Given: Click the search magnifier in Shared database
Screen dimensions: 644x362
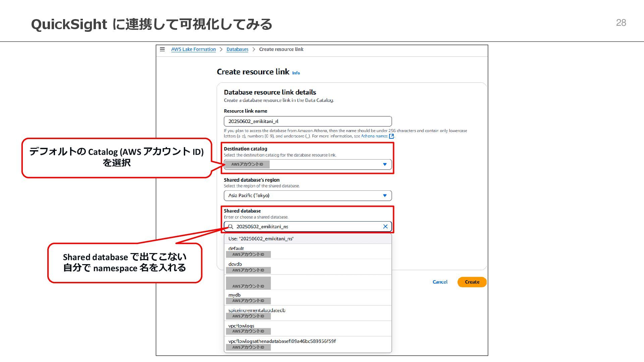Looking at the screenshot, I should (231, 227).
